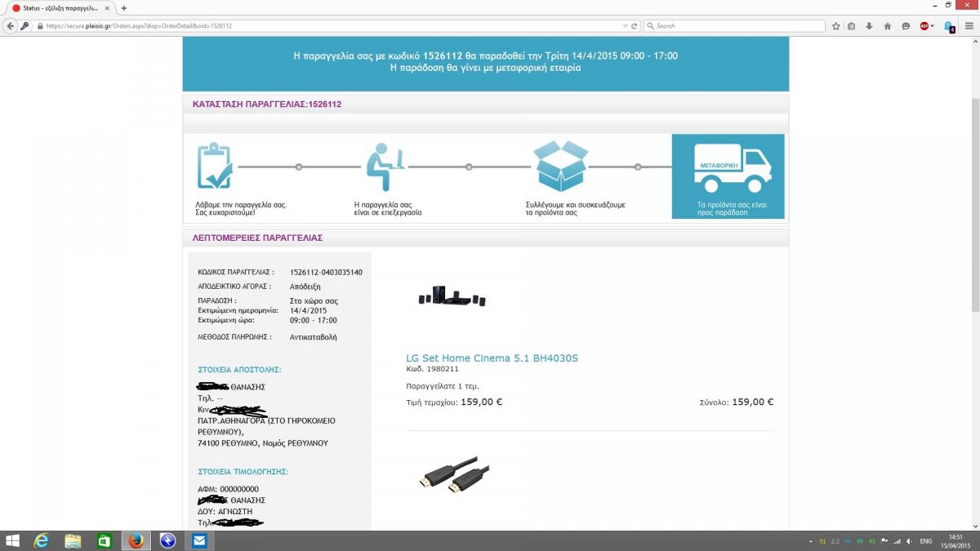Click the key icon beside the address bar

pyautogui.click(x=25, y=26)
